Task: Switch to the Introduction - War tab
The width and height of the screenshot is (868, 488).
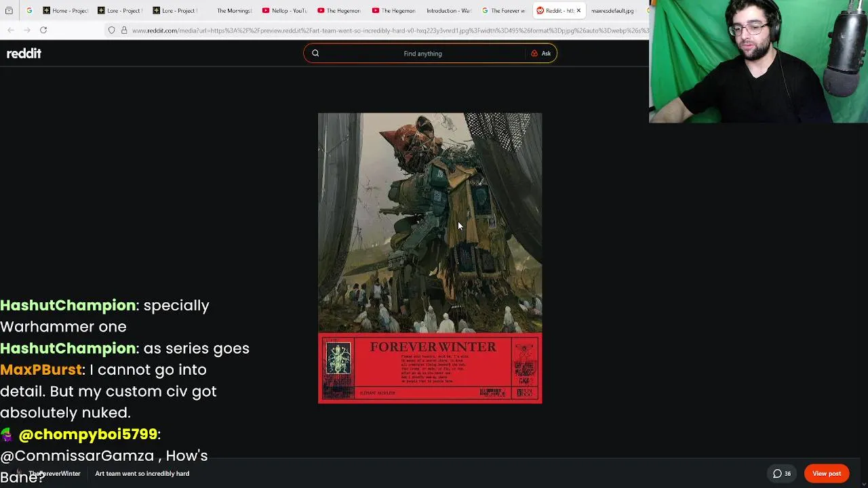Action: (450, 10)
